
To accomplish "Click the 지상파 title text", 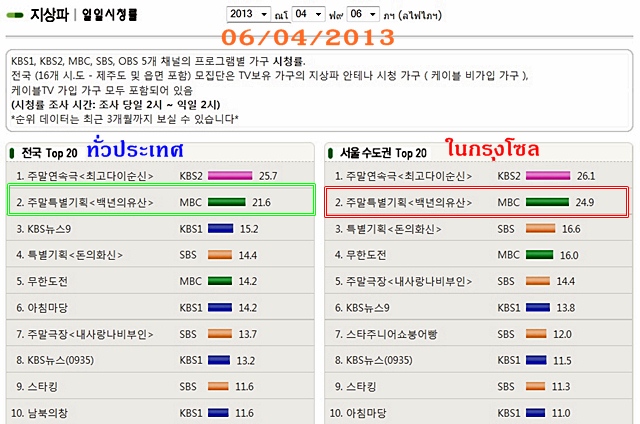I will [49, 15].
